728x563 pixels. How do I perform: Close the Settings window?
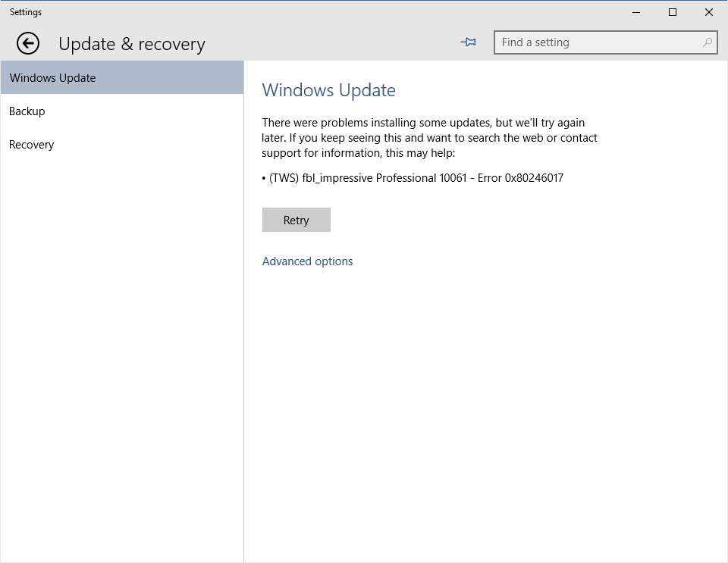click(x=708, y=13)
